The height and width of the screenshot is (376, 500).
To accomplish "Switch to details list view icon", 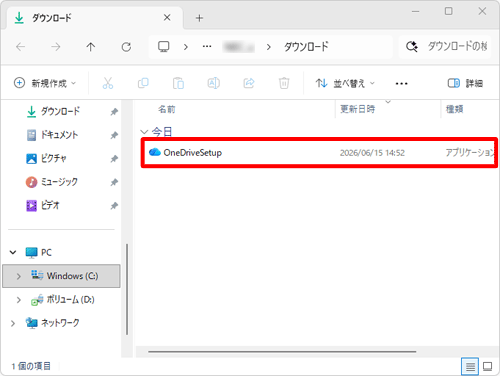I will pos(470,367).
